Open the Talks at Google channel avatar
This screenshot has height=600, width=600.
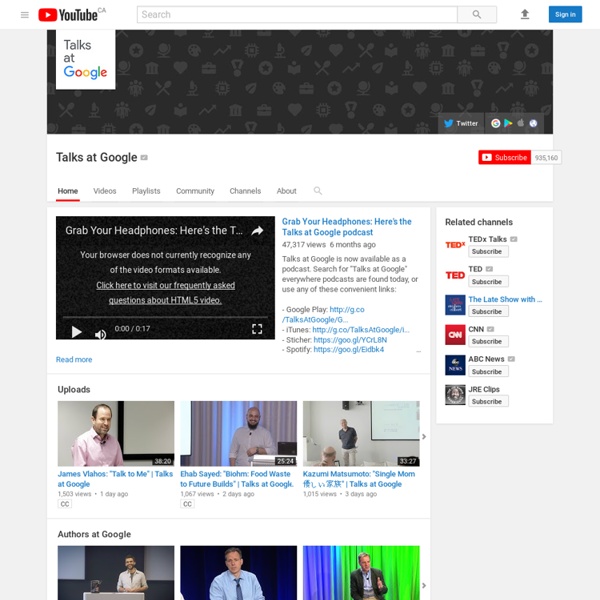tap(85, 59)
